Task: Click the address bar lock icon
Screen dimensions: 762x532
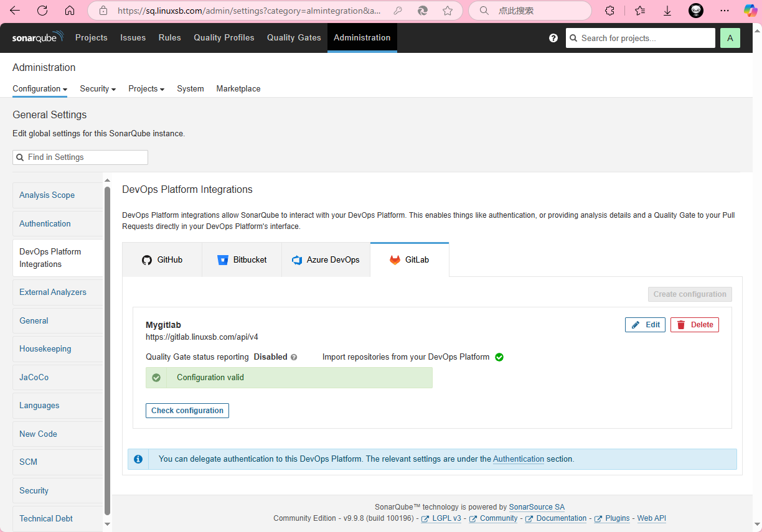Action: click(x=103, y=11)
